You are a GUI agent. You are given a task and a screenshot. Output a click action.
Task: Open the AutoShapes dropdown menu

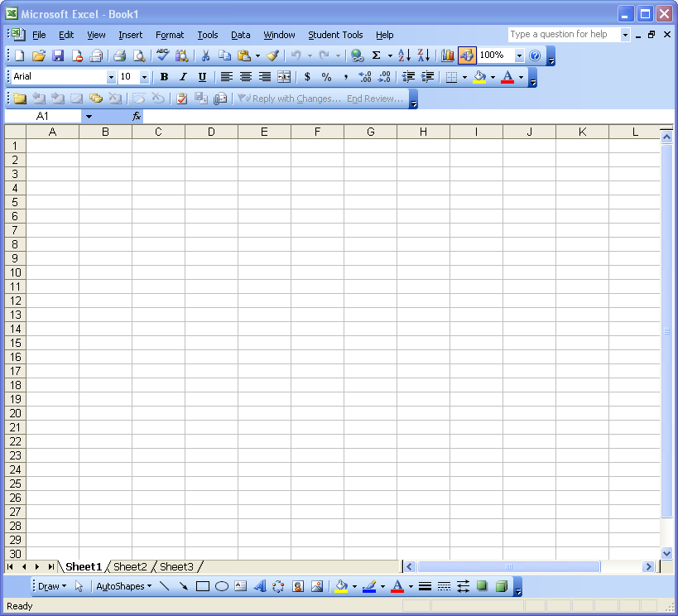(x=124, y=586)
